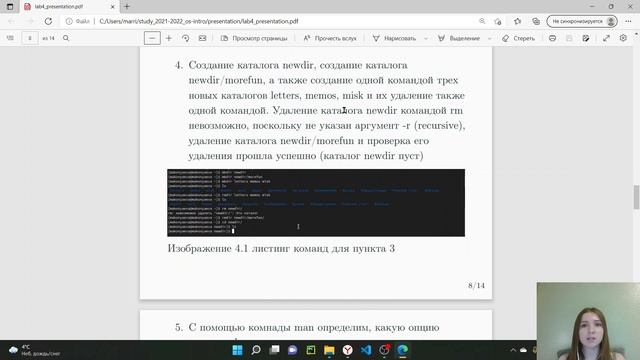The height and width of the screenshot is (360, 640).
Task: Launch Yandex browser from taskbar
Action: (x=348, y=350)
